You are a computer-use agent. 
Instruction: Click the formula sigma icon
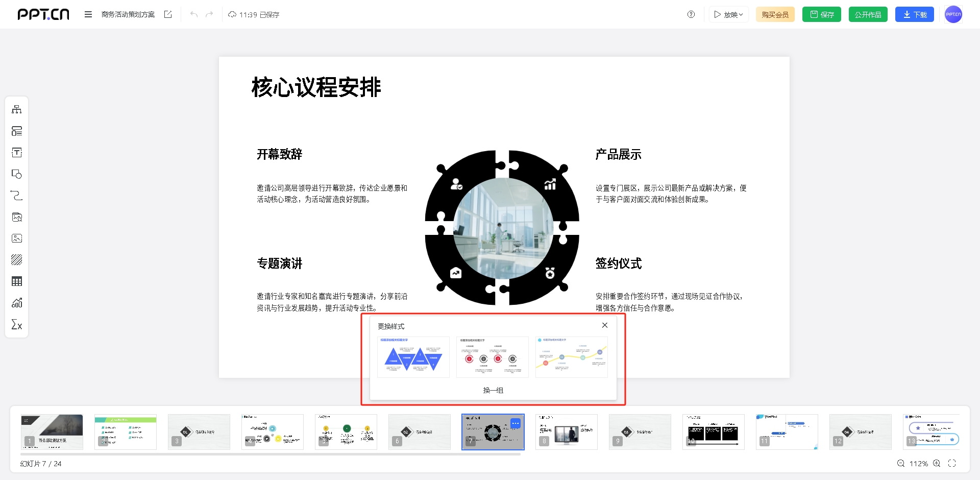tap(17, 325)
